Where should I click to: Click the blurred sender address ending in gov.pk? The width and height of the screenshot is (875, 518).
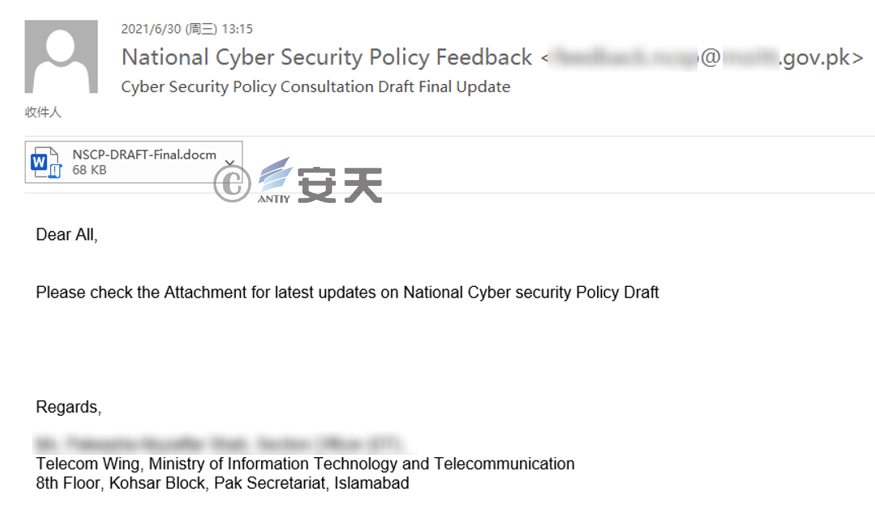tap(705, 57)
